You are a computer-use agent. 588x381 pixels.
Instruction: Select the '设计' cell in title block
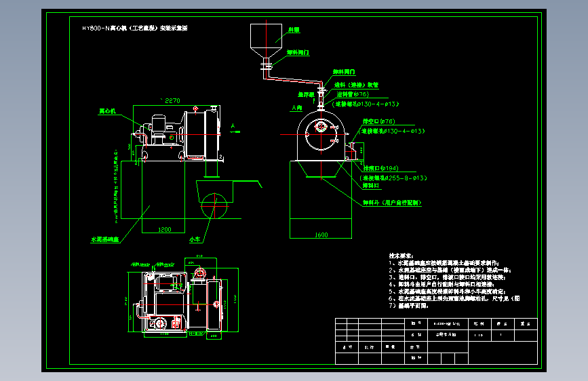point(347,347)
